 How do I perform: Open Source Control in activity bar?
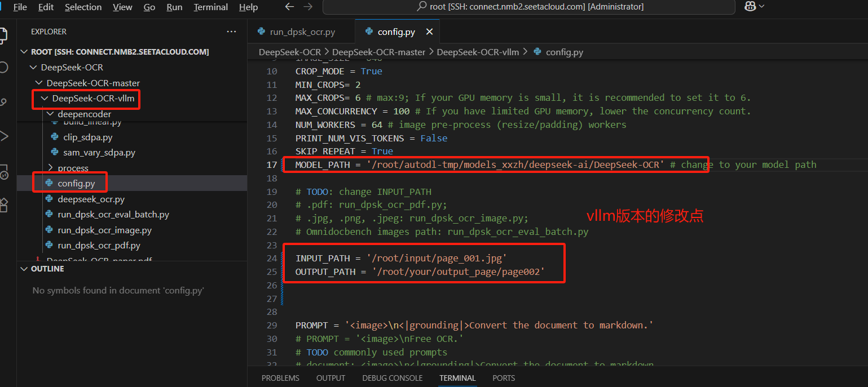click(3, 102)
